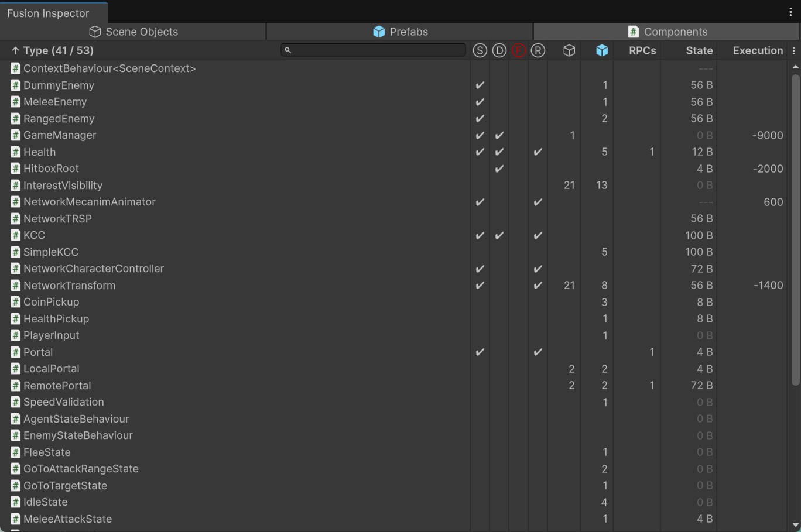This screenshot has height=532, width=801.
Task: Click script icon beside NetworkTransform
Action: click(16, 286)
